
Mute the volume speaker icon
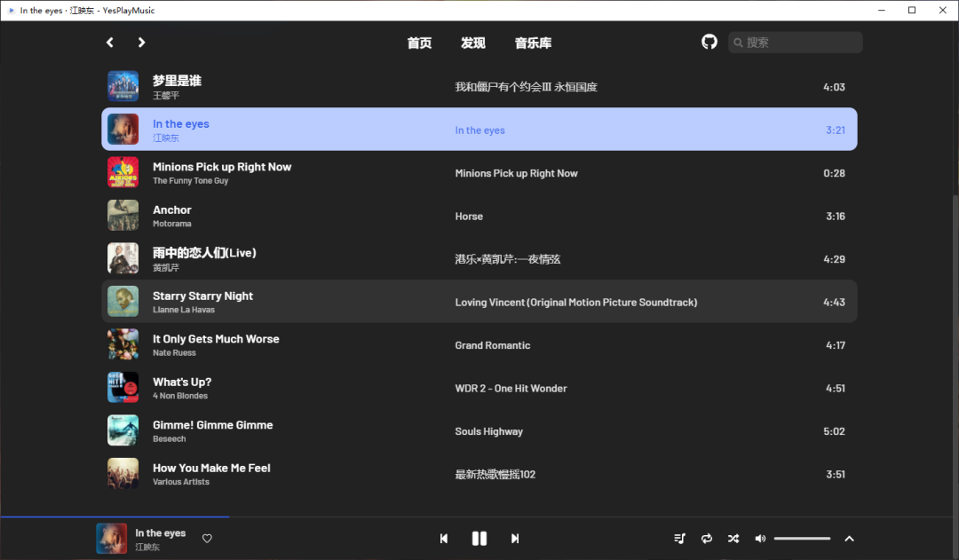760,539
